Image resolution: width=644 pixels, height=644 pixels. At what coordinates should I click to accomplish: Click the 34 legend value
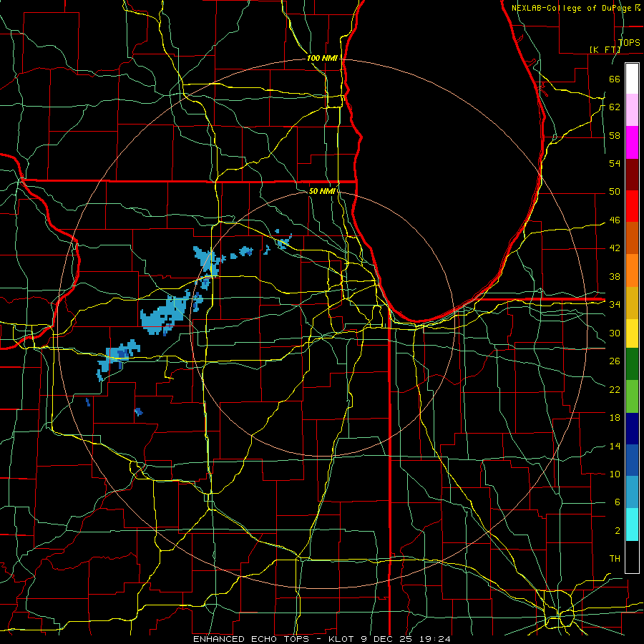tap(615, 305)
